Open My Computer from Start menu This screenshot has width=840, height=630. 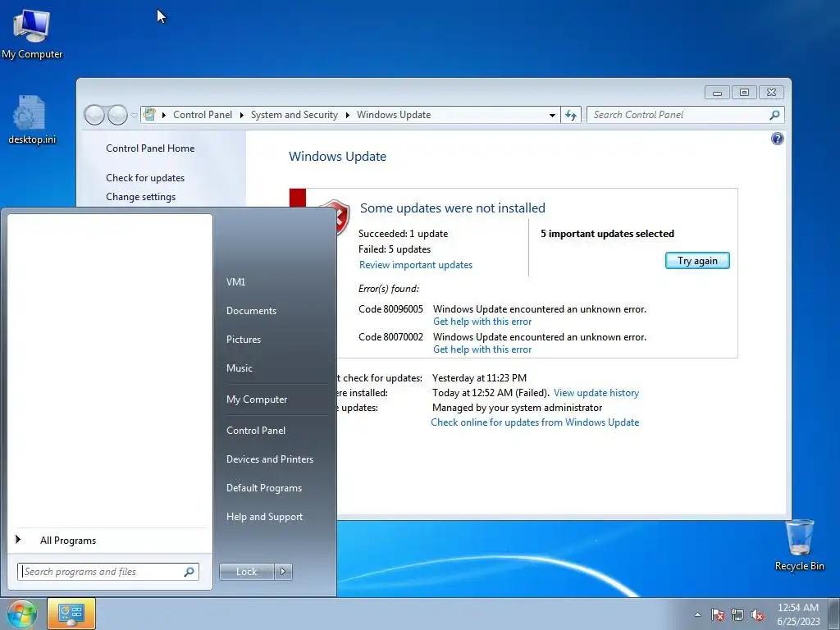(257, 399)
